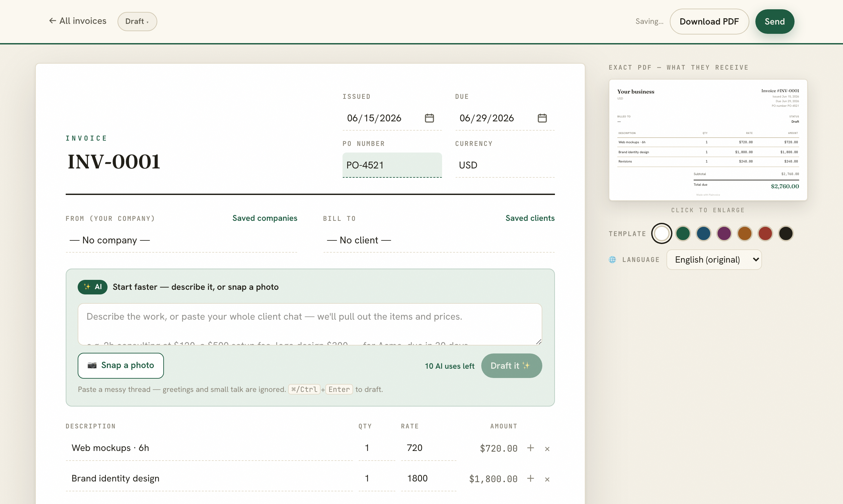Image resolution: width=843 pixels, height=504 pixels.
Task: Select the black template swatch
Action: [786, 233]
